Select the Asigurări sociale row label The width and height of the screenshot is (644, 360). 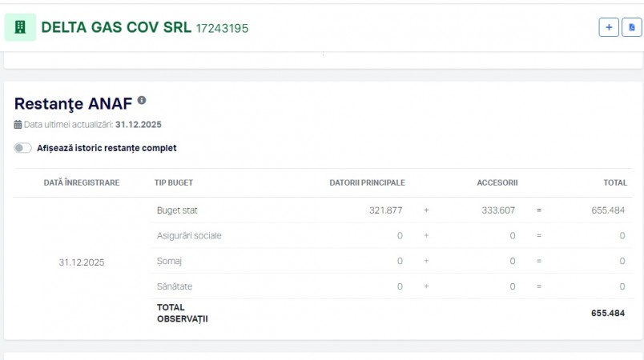189,236
